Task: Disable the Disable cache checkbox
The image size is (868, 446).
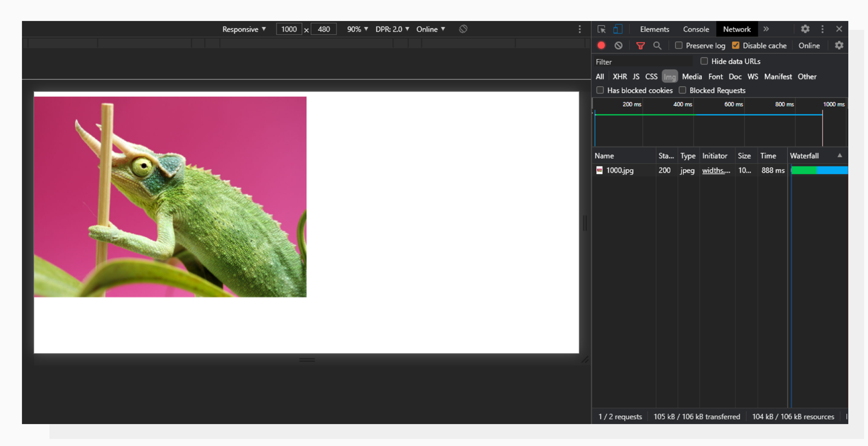Action: 736,45
